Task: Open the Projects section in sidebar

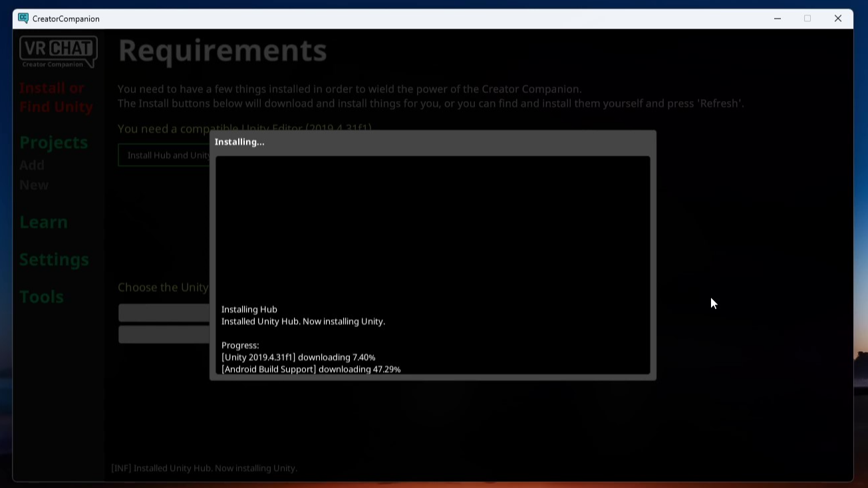Action: point(53,142)
